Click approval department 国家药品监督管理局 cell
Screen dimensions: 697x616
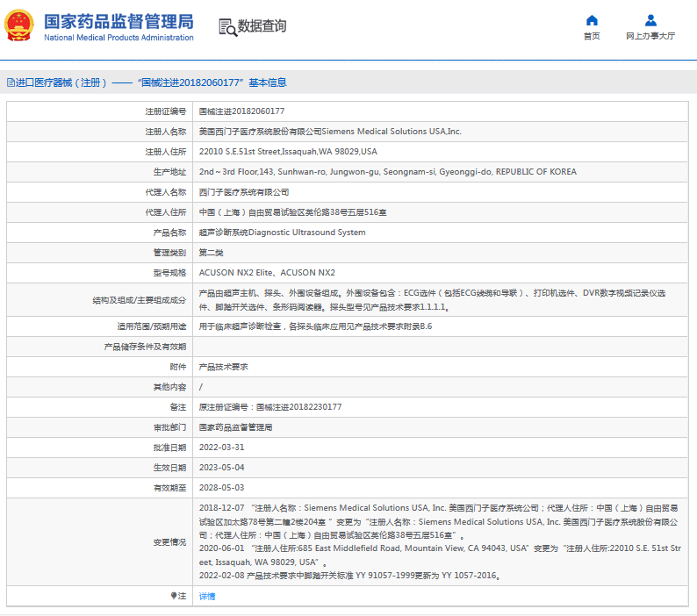(x=235, y=427)
